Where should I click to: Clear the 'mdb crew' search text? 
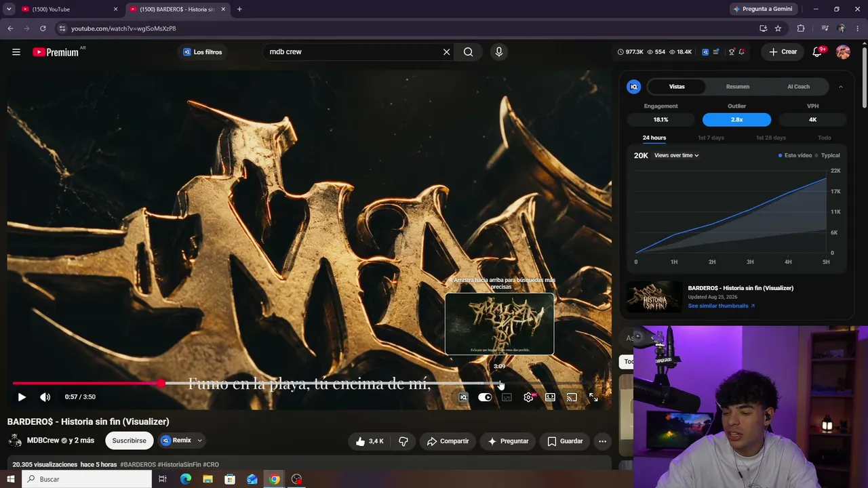446,52
